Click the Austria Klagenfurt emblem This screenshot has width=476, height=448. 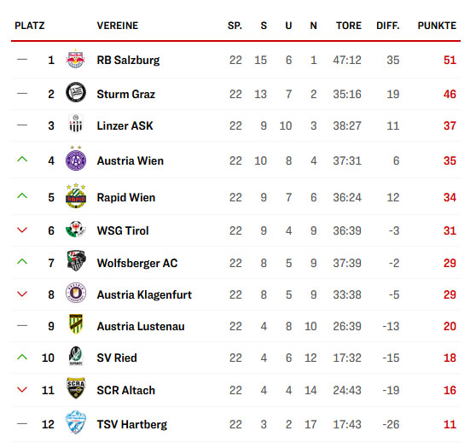[76, 293]
